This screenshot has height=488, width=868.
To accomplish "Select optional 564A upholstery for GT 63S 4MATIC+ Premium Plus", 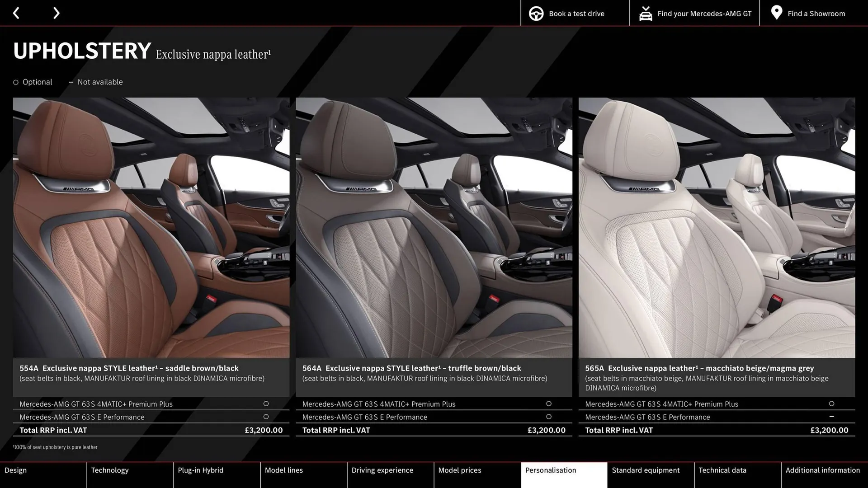I will [x=549, y=404].
